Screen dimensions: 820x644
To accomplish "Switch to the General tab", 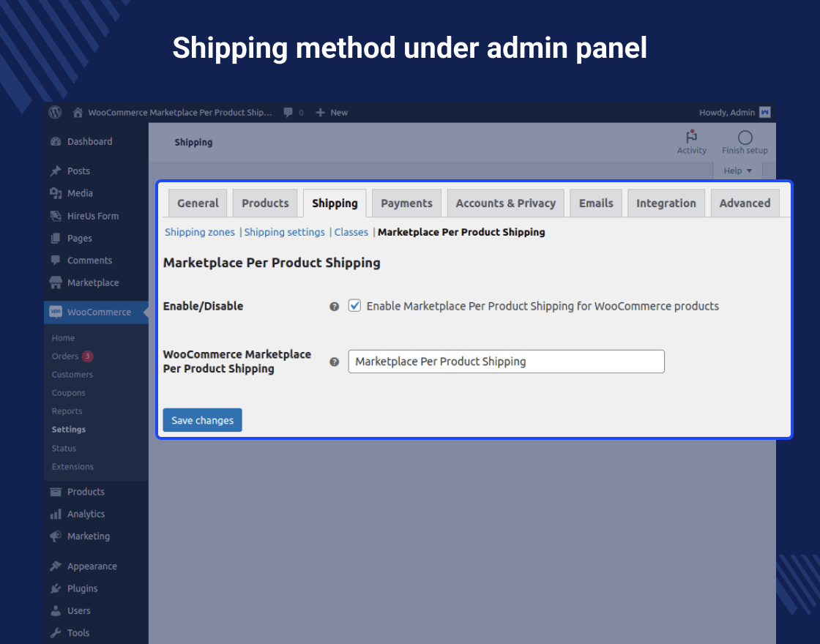I will pos(198,203).
